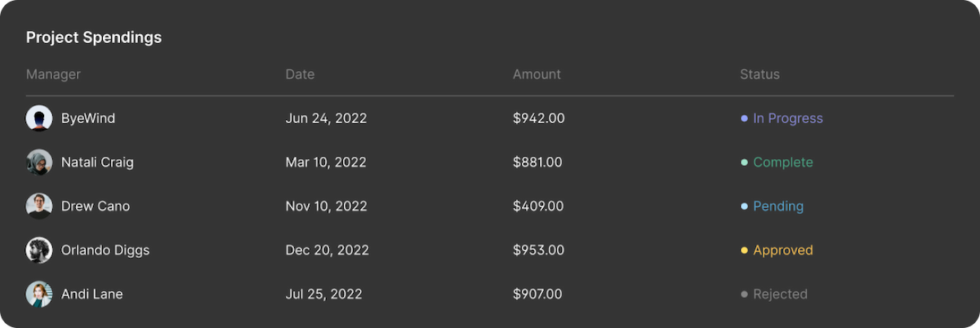Select Drew Cano's avatar picture
The image size is (980, 328).
[x=39, y=206]
